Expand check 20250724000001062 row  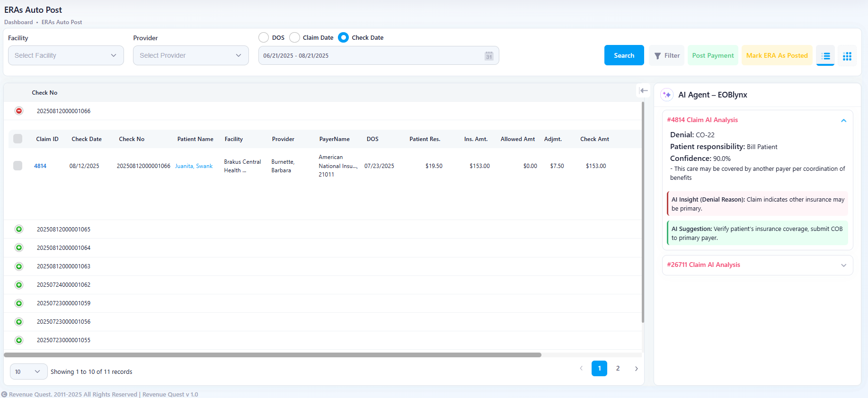pos(19,285)
